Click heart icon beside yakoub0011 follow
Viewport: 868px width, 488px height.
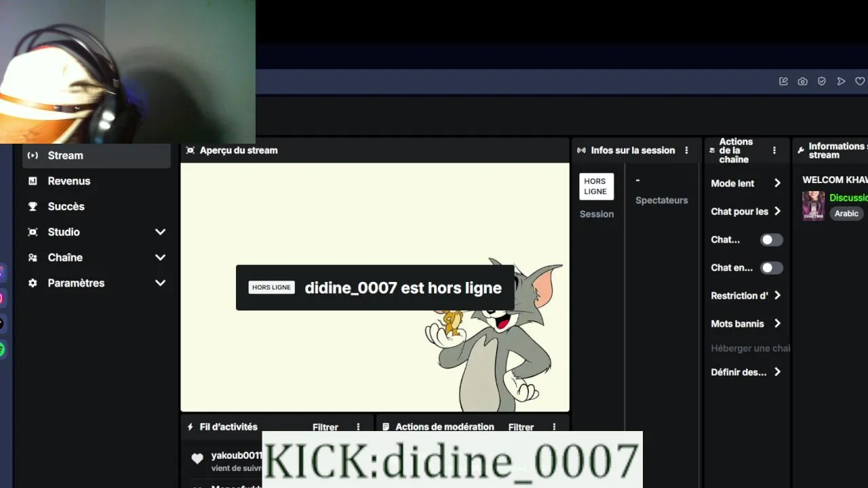pos(197,459)
